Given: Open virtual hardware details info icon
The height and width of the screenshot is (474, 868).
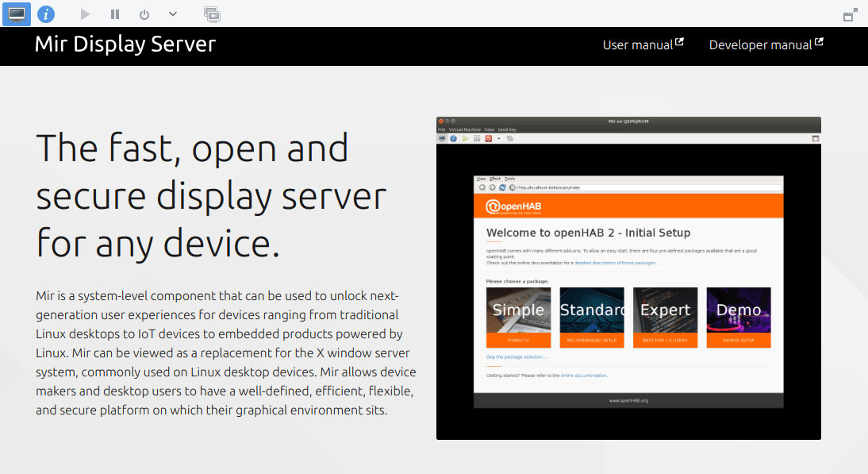Looking at the screenshot, I should click(x=46, y=13).
